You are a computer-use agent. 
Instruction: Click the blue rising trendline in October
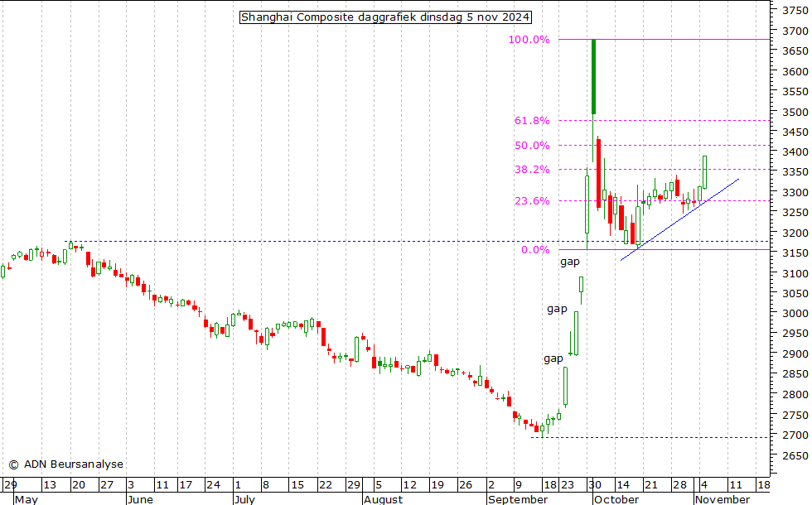tap(679, 219)
